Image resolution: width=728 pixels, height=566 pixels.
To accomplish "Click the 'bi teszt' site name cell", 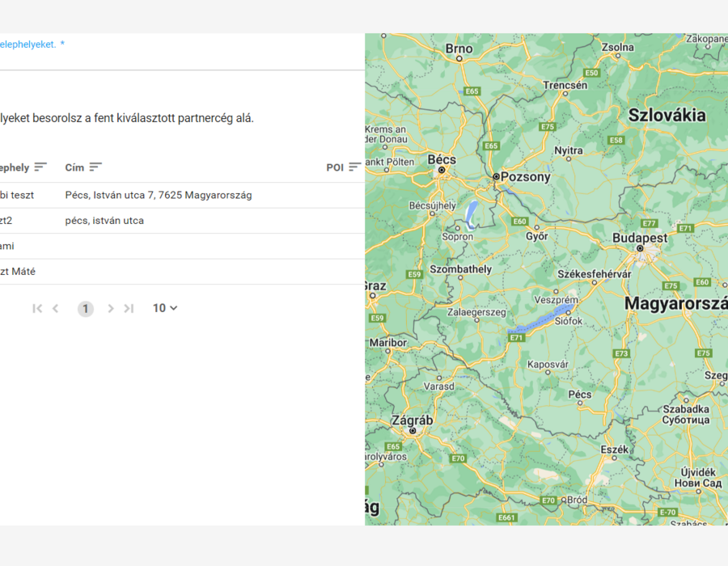I will click(17, 196).
